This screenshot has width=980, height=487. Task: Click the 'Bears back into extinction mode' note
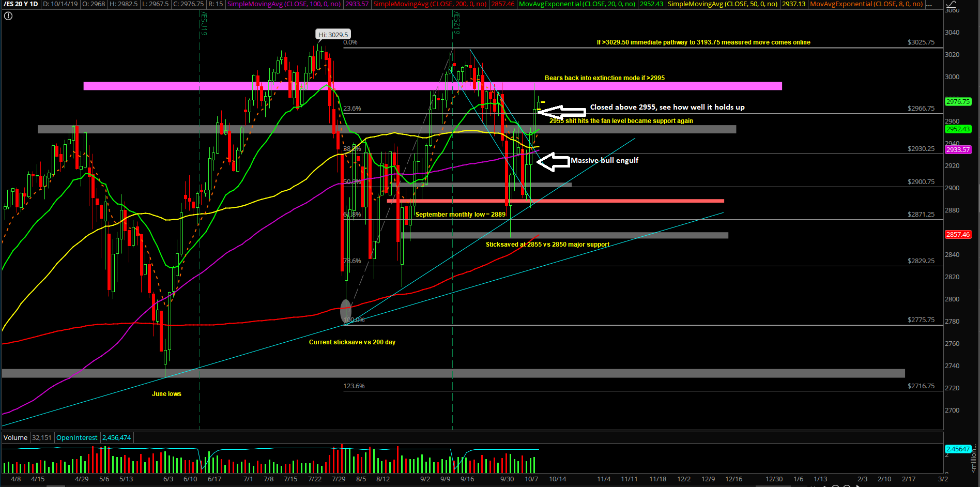[x=605, y=78]
